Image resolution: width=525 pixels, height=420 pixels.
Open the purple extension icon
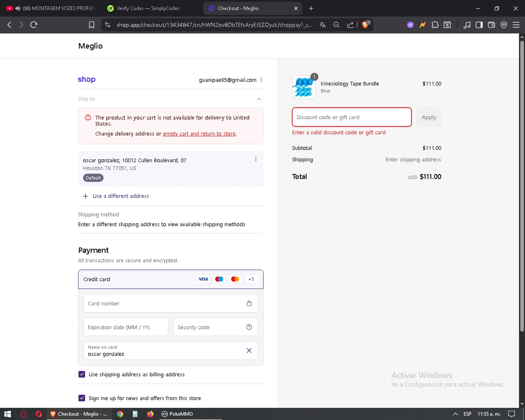tap(410, 25)
